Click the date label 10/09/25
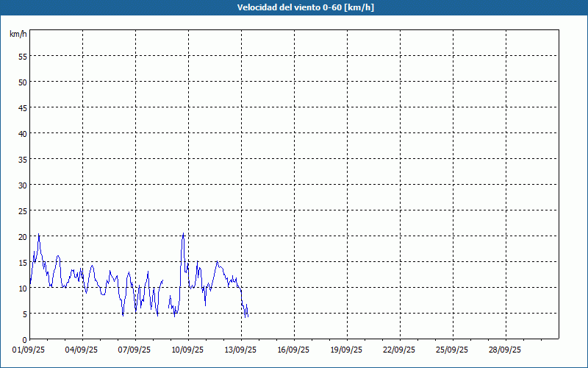 point(187,350)
